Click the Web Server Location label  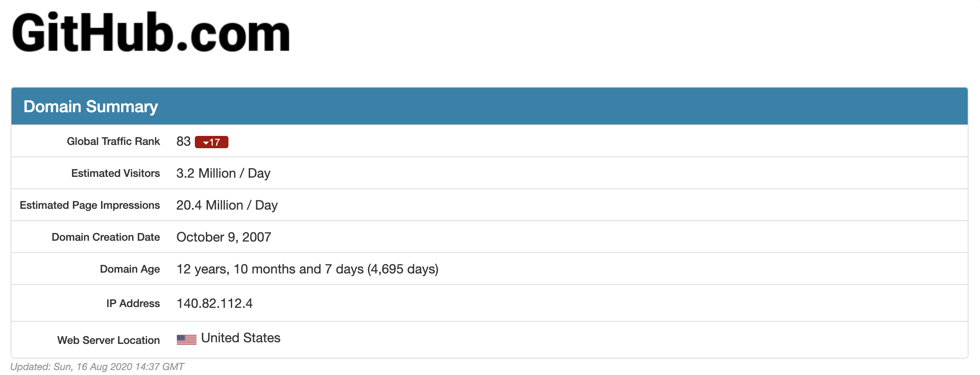tap(108, 340)
